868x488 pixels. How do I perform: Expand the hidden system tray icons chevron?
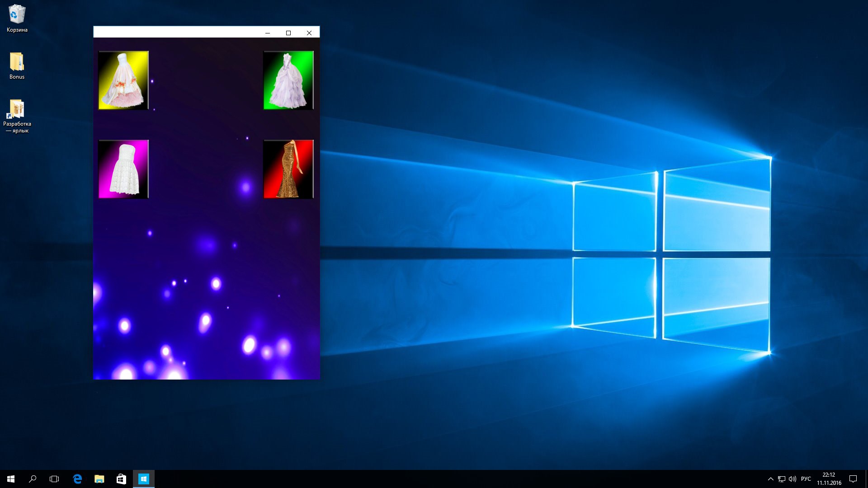pos(770,479)
